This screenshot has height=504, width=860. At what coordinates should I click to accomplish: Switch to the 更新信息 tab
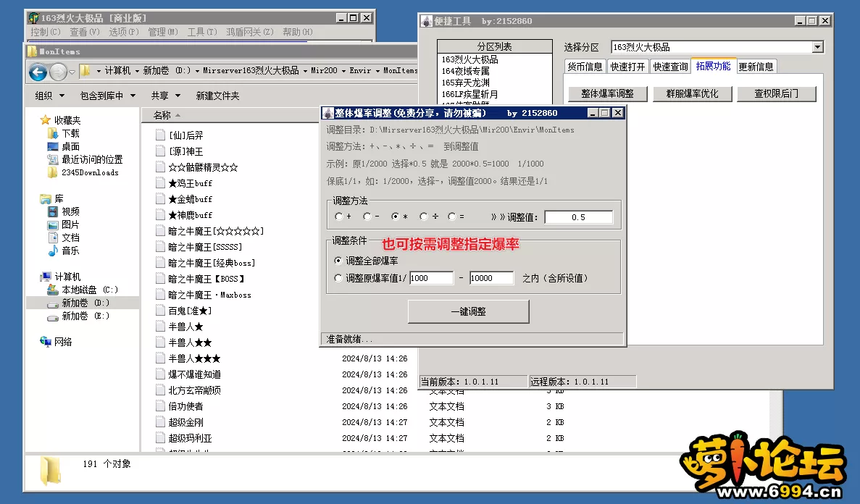(x=756, y=67)
